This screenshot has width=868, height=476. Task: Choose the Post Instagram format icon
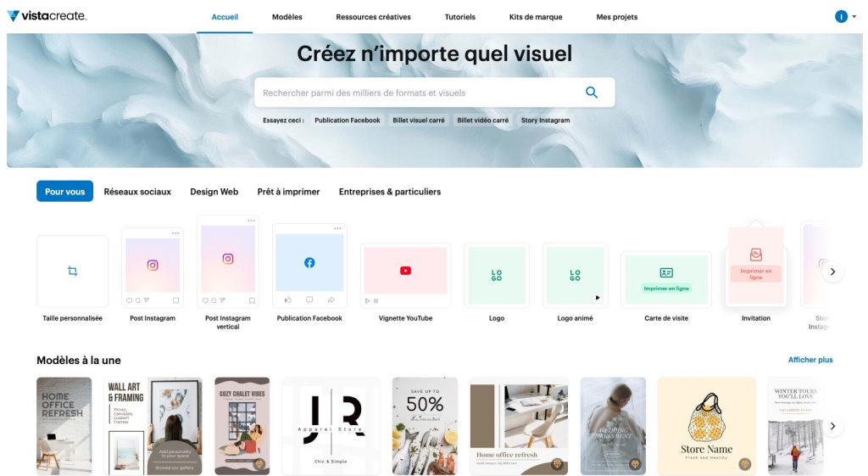153,266
